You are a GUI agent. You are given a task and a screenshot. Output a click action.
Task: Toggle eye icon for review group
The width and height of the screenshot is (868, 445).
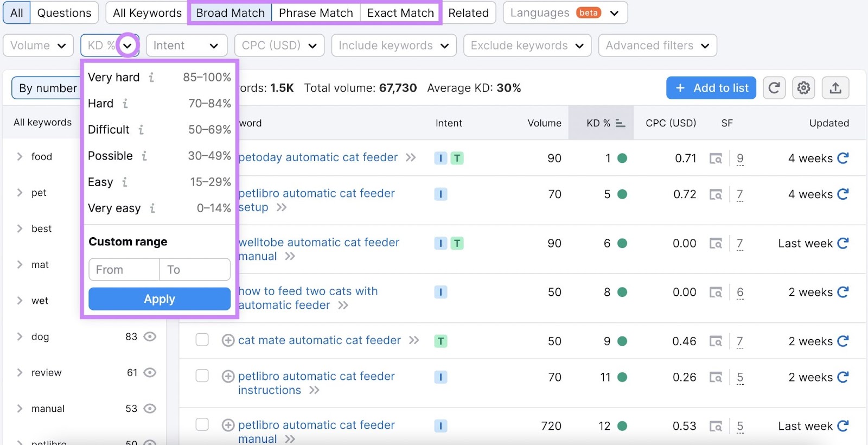tap(150, 372)
